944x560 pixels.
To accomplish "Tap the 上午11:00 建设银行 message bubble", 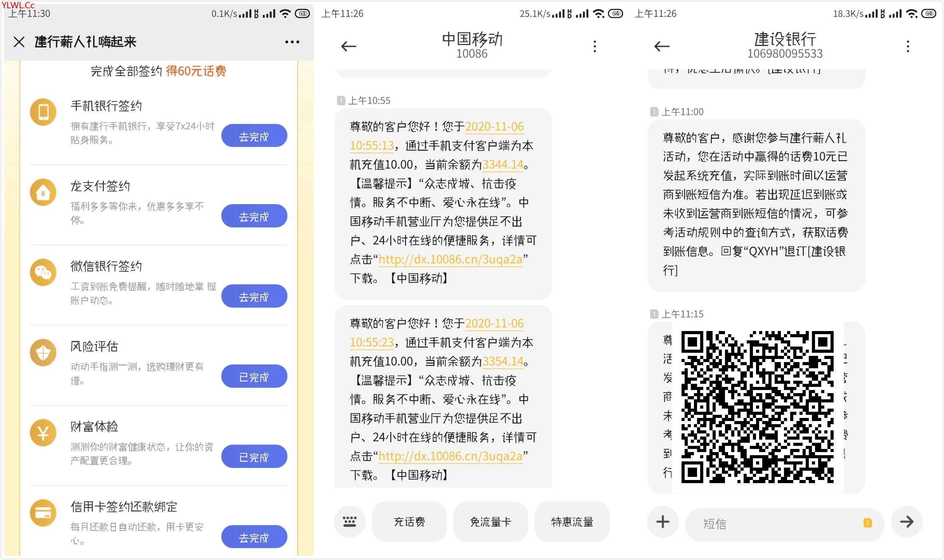I will tap(756, 206).
